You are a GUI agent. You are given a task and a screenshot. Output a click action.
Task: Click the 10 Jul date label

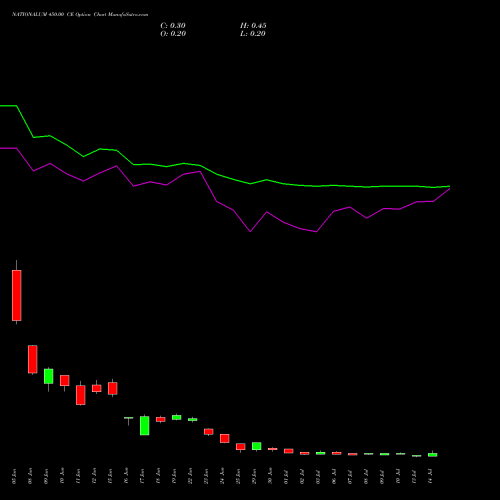coord(398,476)
